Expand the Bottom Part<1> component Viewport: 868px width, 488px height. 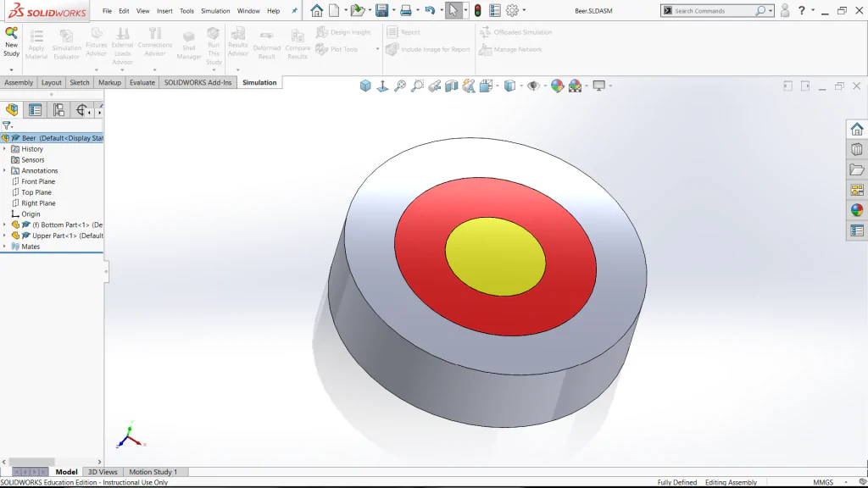pos(5,225)
